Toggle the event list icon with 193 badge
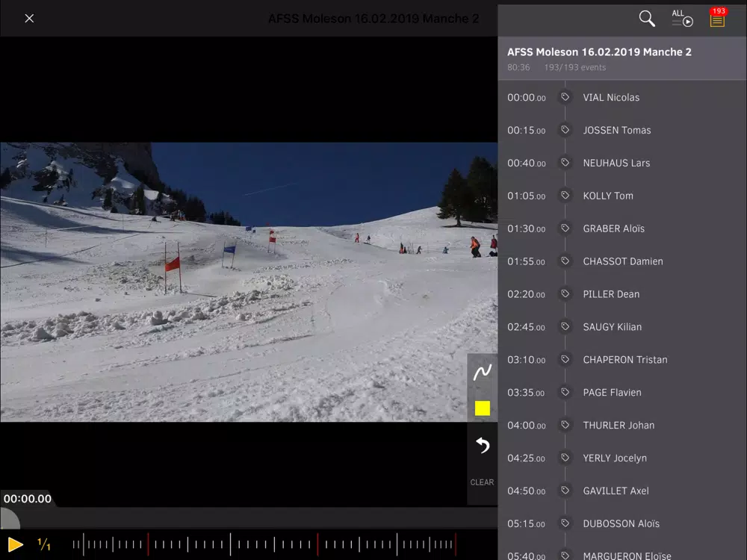The image size is (747, 560). (717, 18)
